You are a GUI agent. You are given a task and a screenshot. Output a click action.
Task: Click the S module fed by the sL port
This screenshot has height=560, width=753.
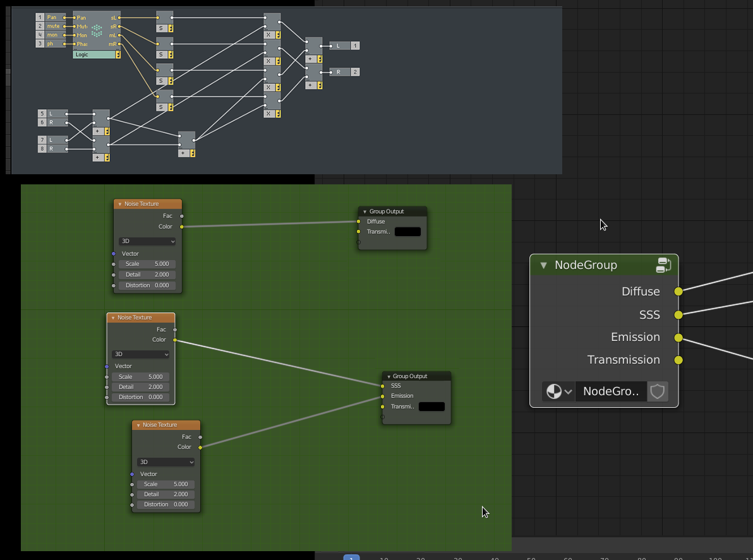(165, 21)
